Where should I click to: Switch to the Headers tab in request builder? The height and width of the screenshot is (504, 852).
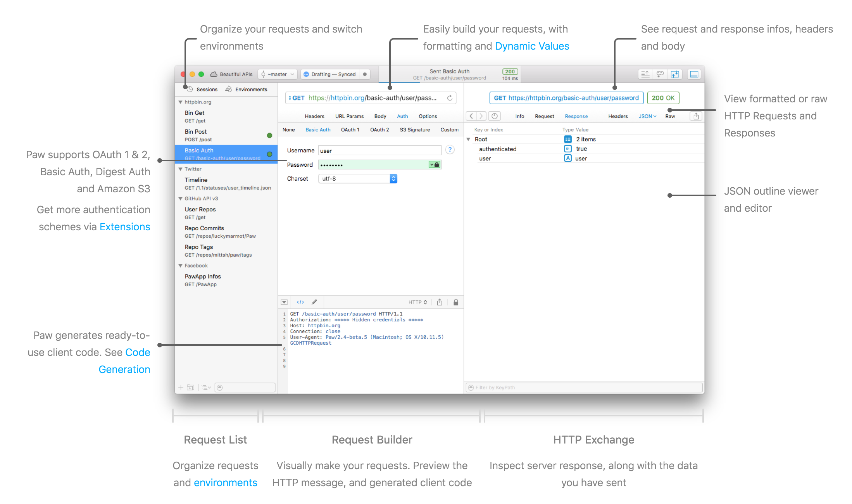pos(314,116)
